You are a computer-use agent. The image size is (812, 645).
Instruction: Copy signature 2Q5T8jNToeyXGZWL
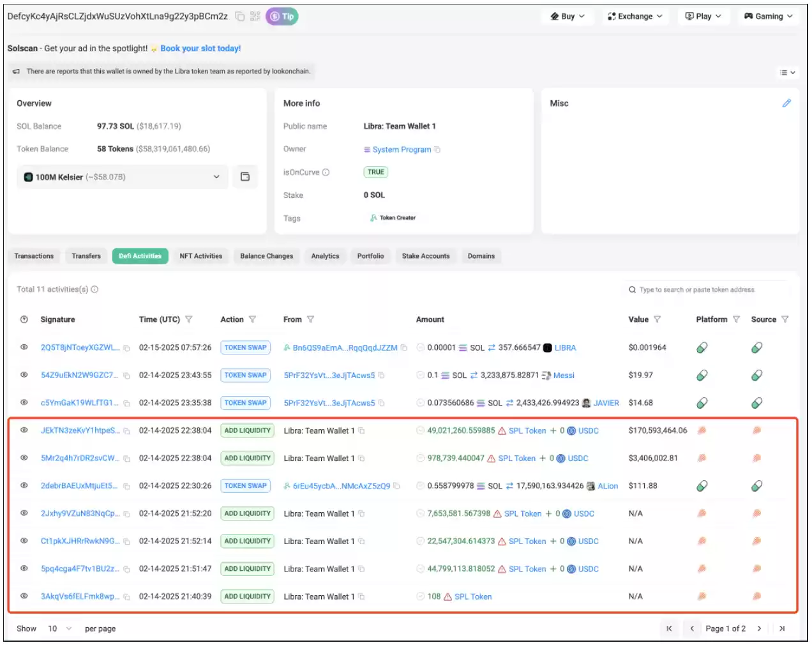click(127, 348)
